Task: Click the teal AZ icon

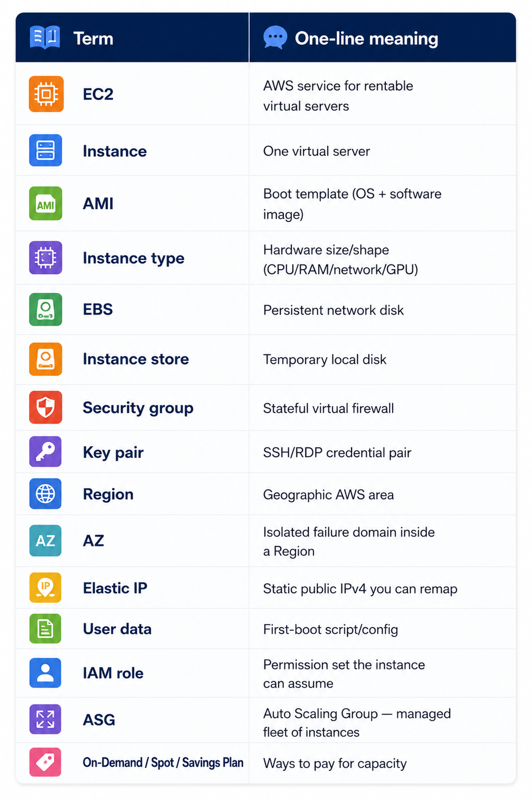Action: click(x=46, y=541)
